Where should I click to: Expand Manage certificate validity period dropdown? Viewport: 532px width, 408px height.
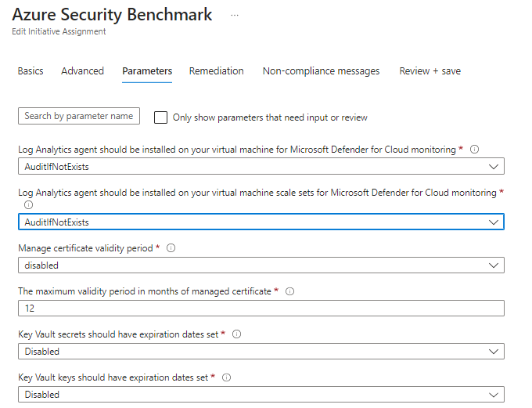tap(261, 265)
